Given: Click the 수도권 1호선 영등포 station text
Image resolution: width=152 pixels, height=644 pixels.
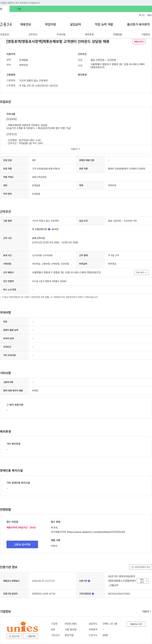Looking at the screenshot, I should [x=49, y=281].
